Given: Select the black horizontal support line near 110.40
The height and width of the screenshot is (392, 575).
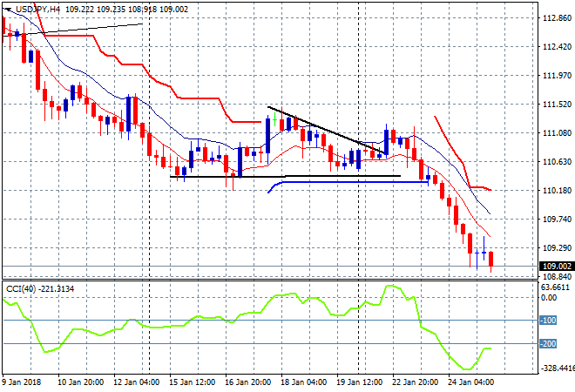Looking at the screenshot, I should point(285,176).
